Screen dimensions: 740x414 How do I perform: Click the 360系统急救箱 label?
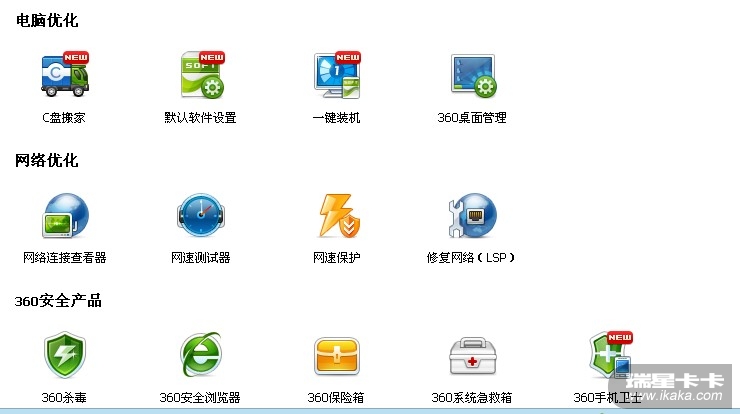[x=471, y=397]
